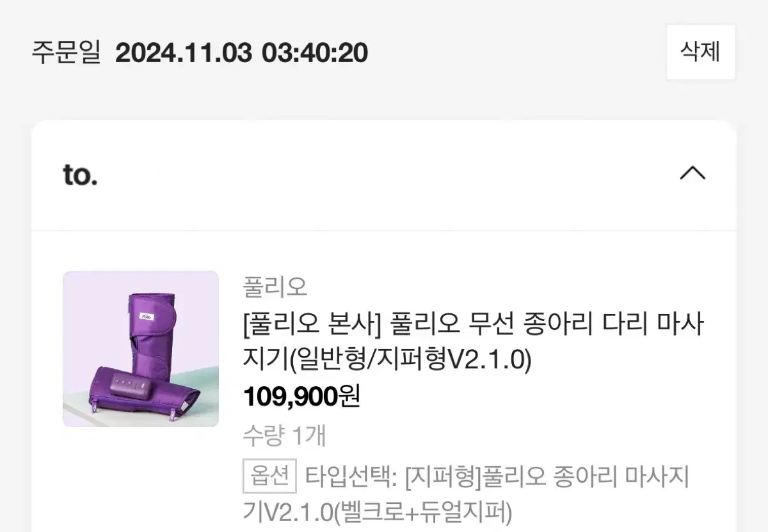
Task: Select the 109,900원 price text
Action: point(301,397)
